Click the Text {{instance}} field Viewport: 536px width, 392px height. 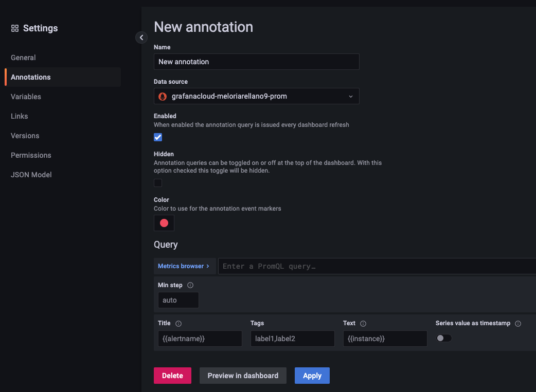click(385, 339)
